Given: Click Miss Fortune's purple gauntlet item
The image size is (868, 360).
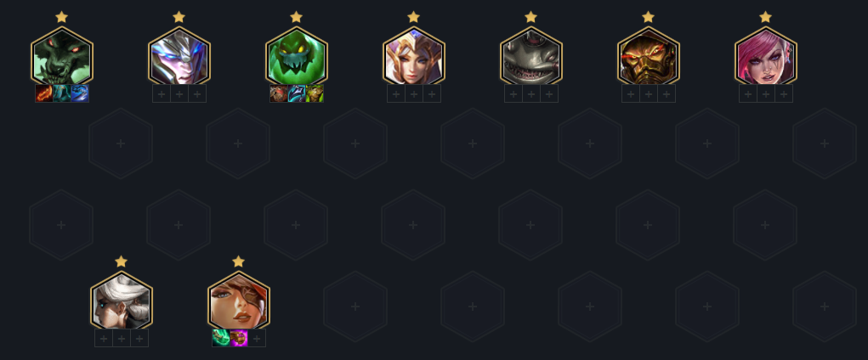Looking at the screenshot, I should pyautogui.click(x=239, y=338).
